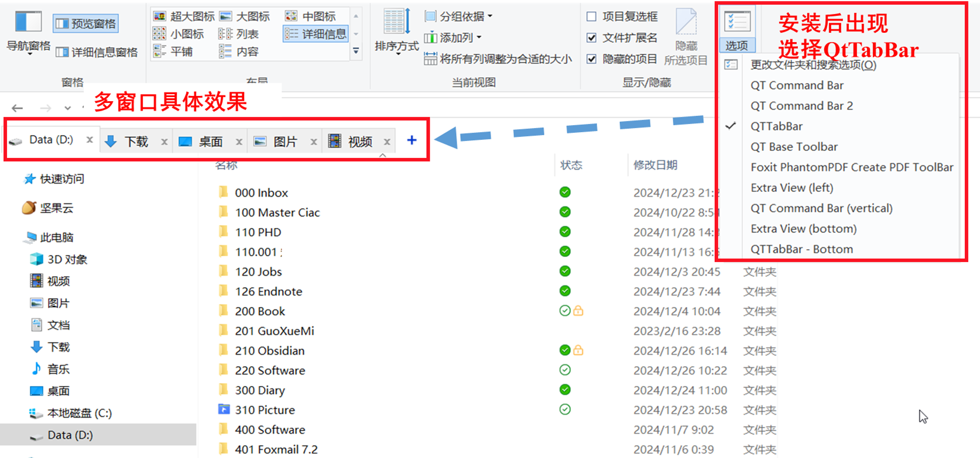
Task: Add a new tab with plus button
Action: (412, 140)
